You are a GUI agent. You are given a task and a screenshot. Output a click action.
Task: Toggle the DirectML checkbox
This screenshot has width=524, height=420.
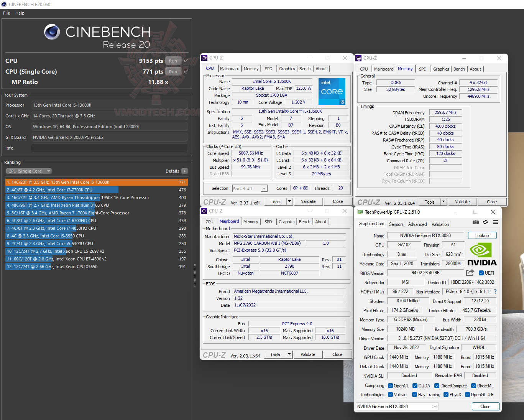point(473,386)
